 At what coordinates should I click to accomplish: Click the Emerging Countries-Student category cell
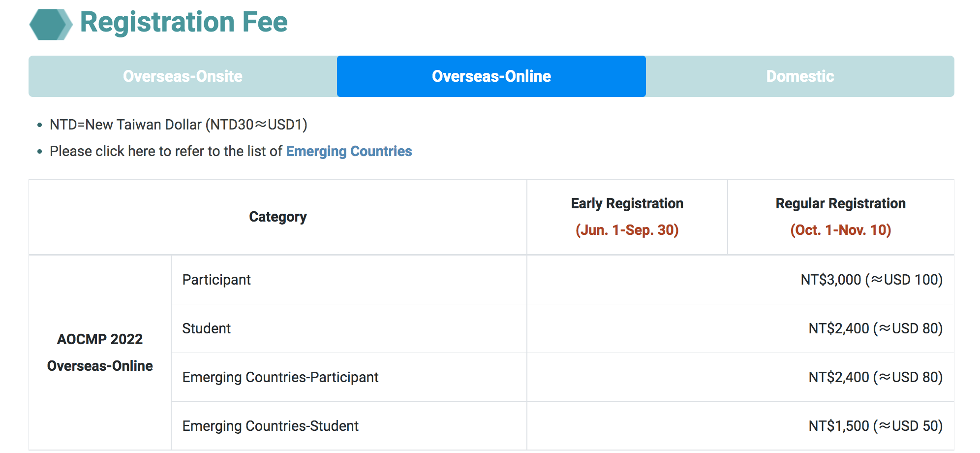(270, 426)
